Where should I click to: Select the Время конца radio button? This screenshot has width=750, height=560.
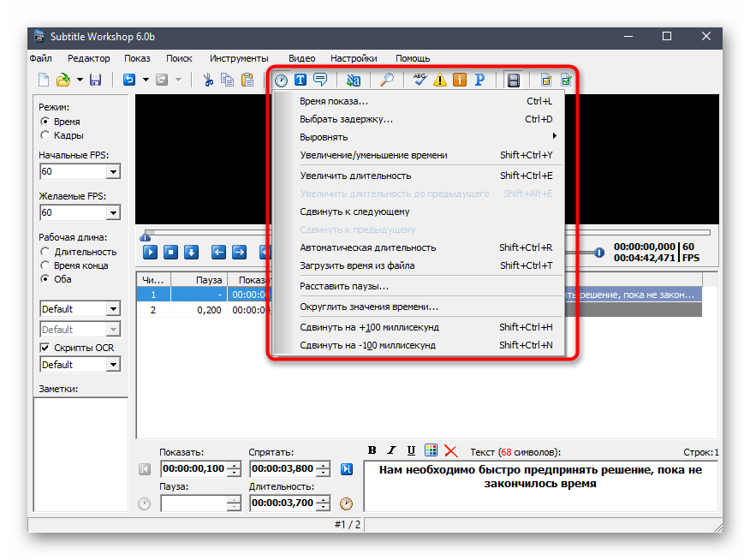pos(45,265)
